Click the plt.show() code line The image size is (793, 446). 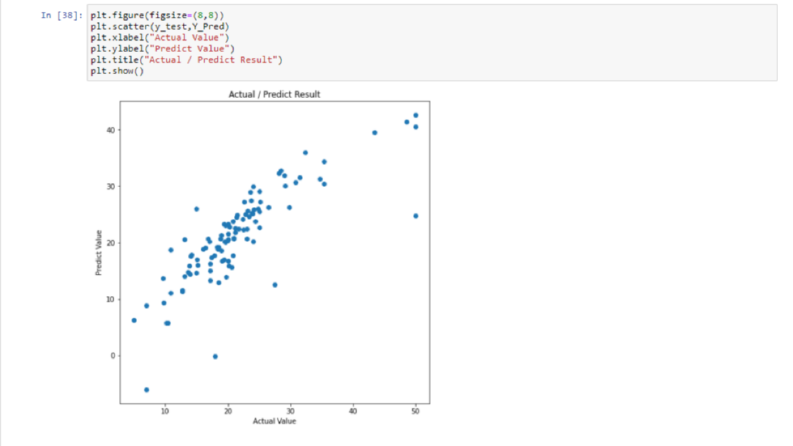tap(117, 71)
